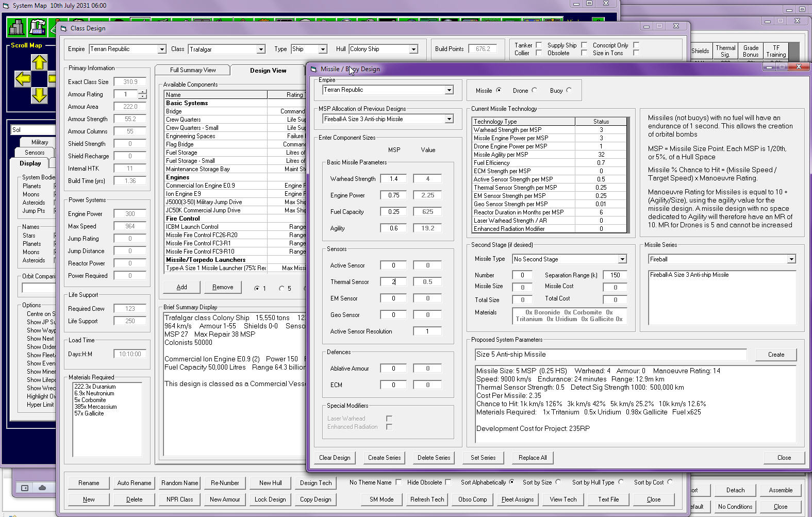The width and height of the screenshot is (812, 517).
Task: Enable the Collier checkbox
Action: (539, 53)
